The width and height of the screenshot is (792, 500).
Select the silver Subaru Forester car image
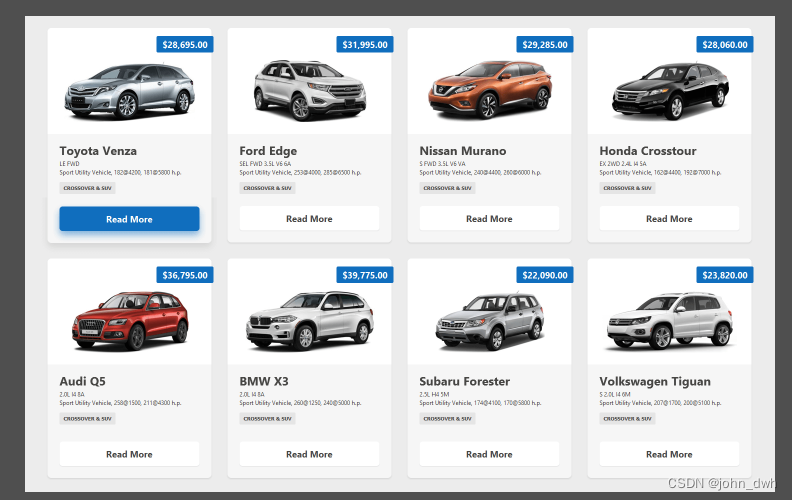point(489,322)
